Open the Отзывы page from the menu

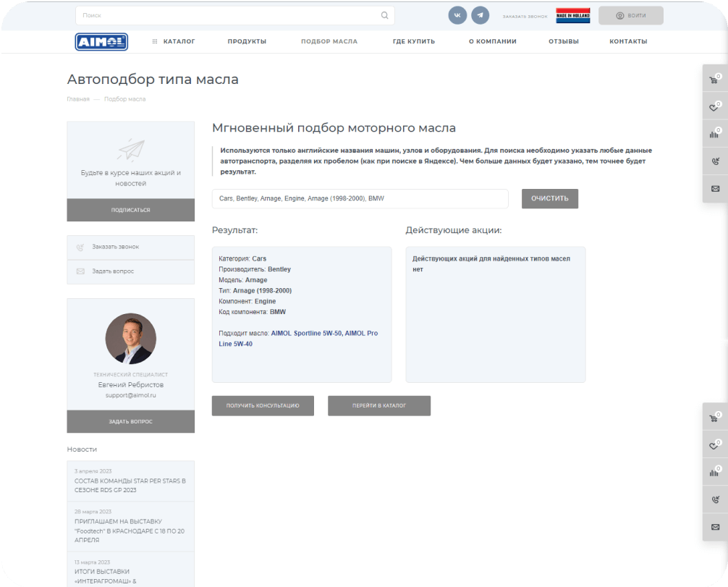point(563,42)
